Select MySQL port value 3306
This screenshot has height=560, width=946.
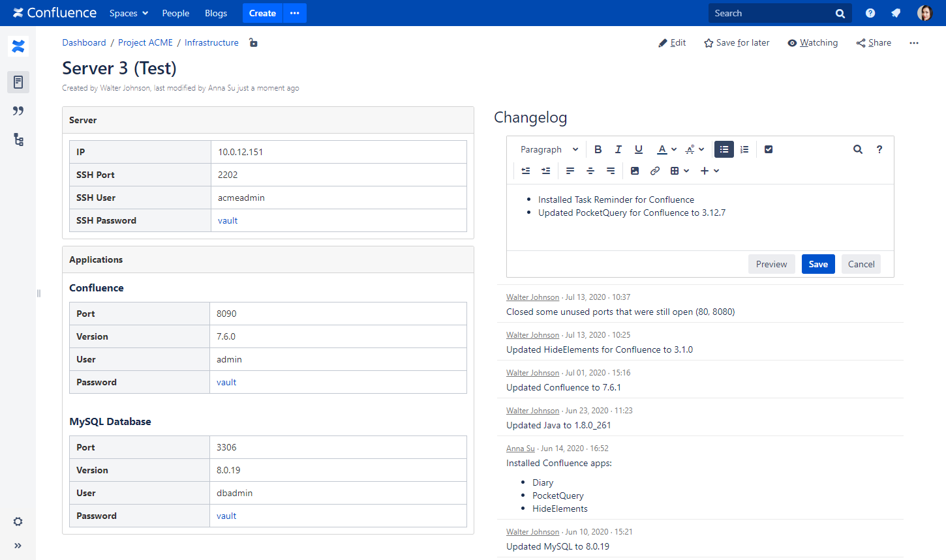coord(226,447)
